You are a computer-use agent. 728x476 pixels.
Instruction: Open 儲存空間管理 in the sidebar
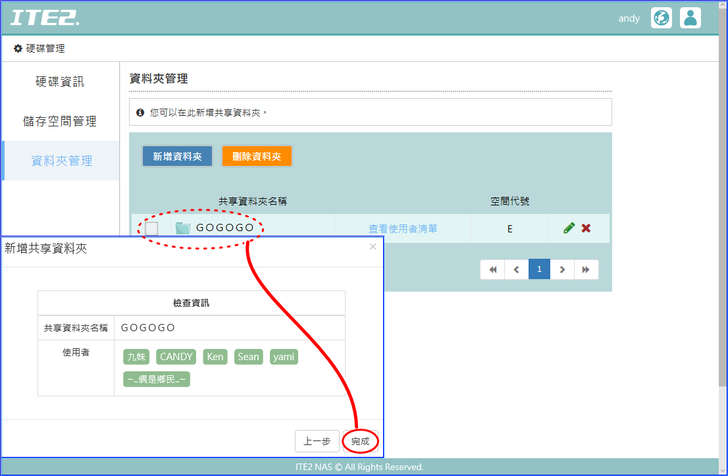click(x=60, y=121)
